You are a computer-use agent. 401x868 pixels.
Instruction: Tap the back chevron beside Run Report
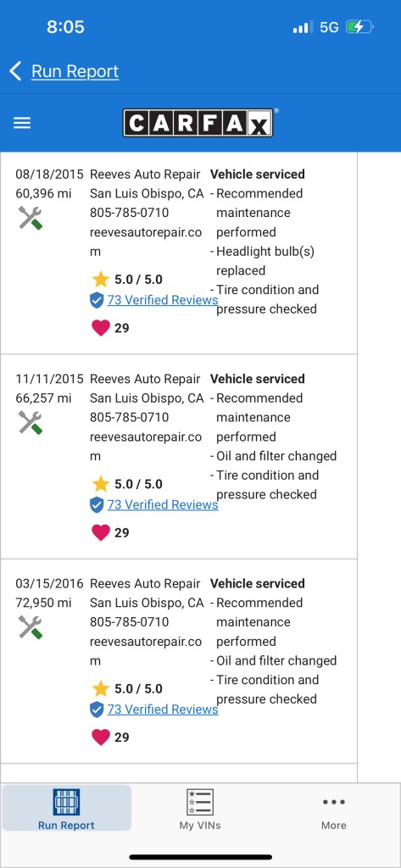tap(15, 71)
